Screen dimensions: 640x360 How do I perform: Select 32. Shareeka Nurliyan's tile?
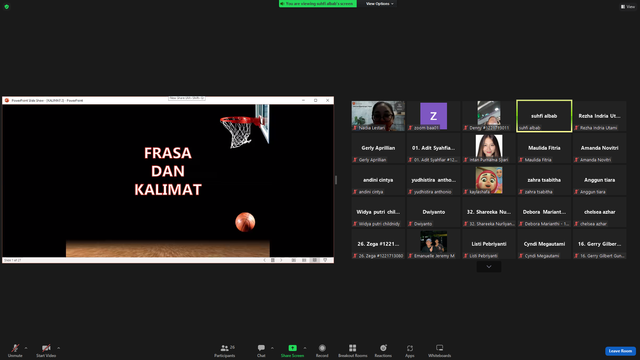489,212
